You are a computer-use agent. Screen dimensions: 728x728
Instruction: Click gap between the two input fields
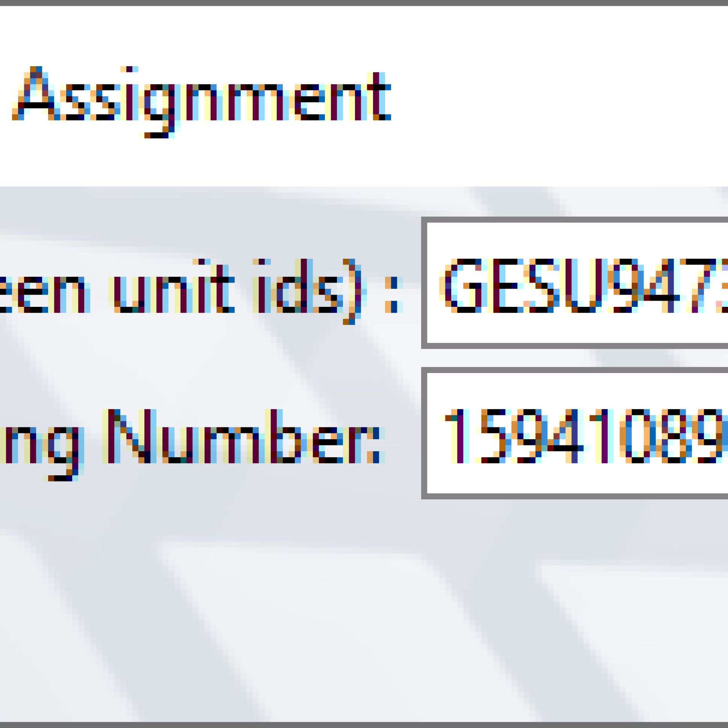pyautogui.click(x=575, y=358)
